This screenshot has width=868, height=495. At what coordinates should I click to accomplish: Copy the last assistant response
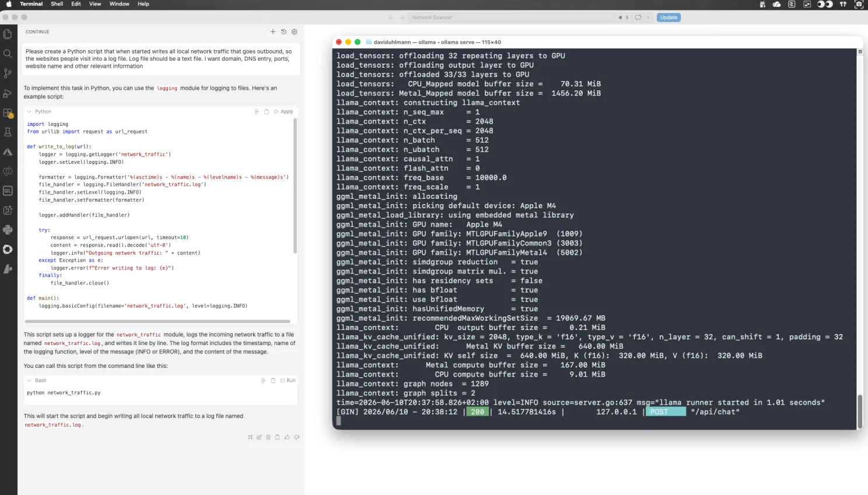pos(277,437)
